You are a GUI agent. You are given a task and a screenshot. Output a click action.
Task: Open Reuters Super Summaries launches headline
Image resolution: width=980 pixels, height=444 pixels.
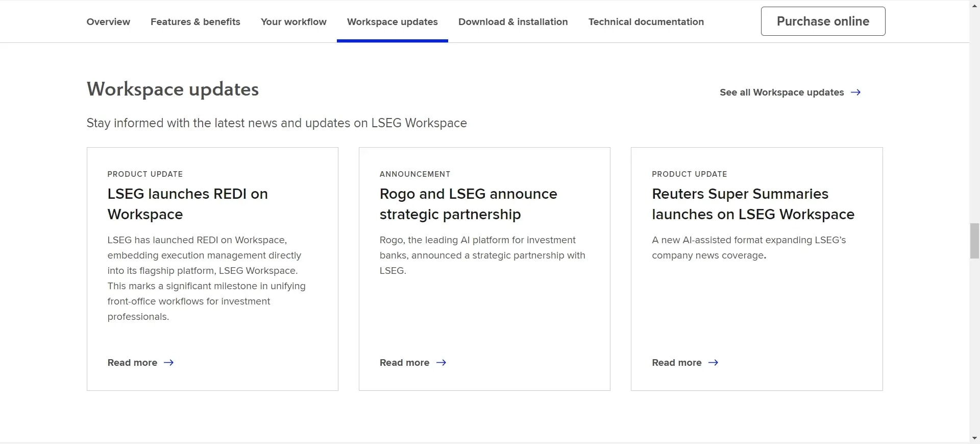click(x=753, y=204)
